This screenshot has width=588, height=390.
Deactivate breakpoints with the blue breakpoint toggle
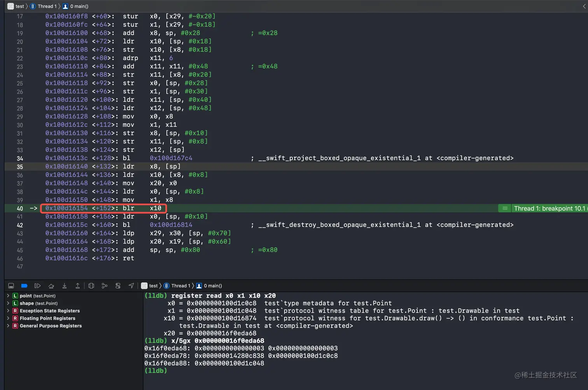24,286
